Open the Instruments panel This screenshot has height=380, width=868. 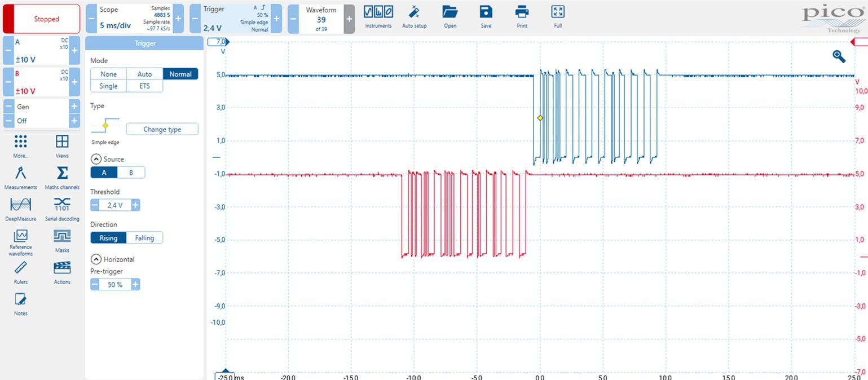pyautogui.click(x=378, y=16)
